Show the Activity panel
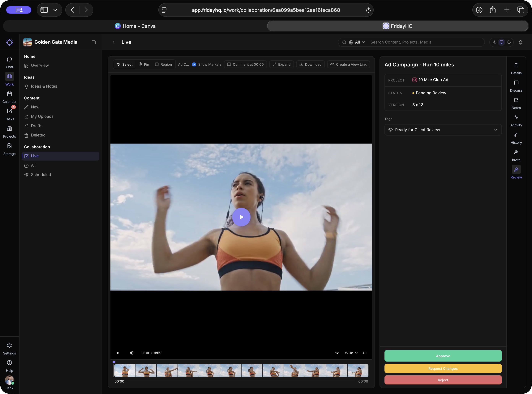The height and width of the screenshot is (394, 532). (516, 121)
